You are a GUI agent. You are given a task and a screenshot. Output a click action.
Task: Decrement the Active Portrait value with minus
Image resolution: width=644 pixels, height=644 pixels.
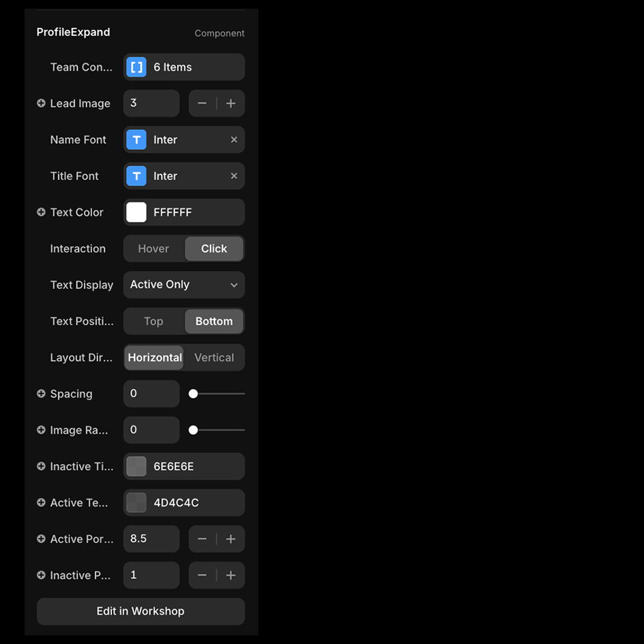coord(202,539)
